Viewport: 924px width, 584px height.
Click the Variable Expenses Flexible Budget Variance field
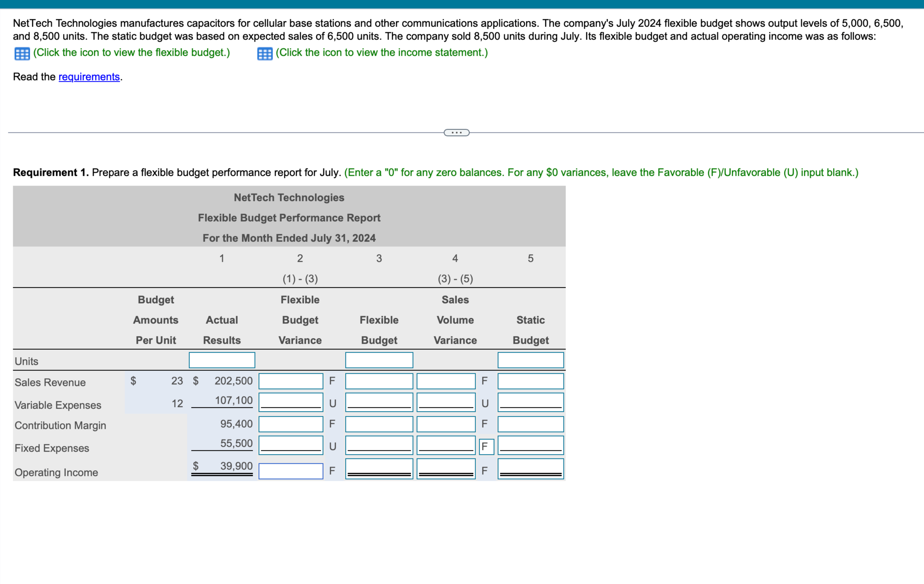[x=291, y=402]
